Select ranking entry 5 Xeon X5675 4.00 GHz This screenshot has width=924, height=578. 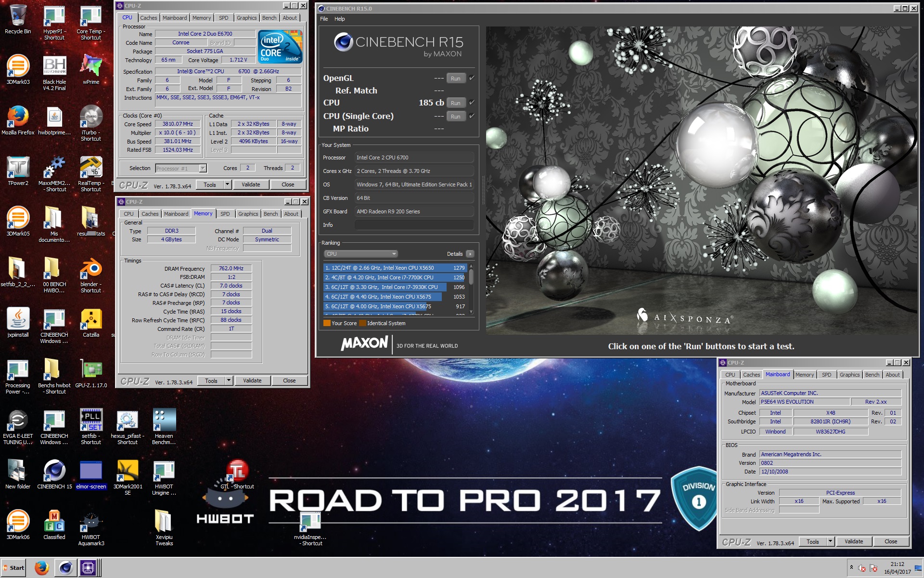tap(395, 306)
